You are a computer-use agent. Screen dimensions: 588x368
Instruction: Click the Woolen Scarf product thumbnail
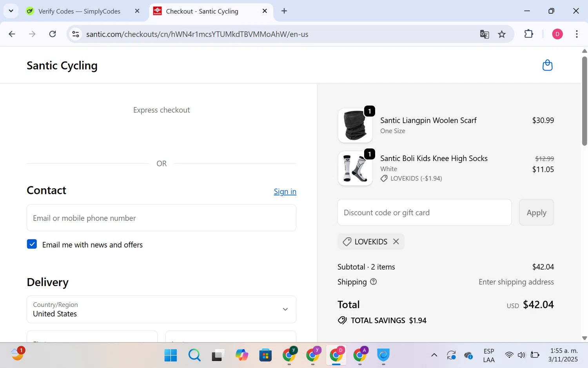tap(355, 126)
